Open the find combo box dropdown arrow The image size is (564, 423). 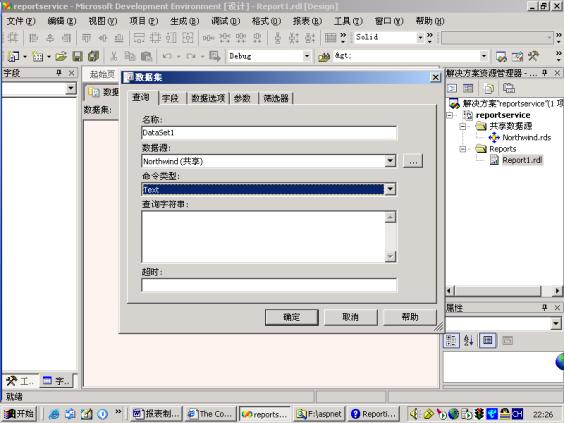pyautogui.click(x=484, y=56)
